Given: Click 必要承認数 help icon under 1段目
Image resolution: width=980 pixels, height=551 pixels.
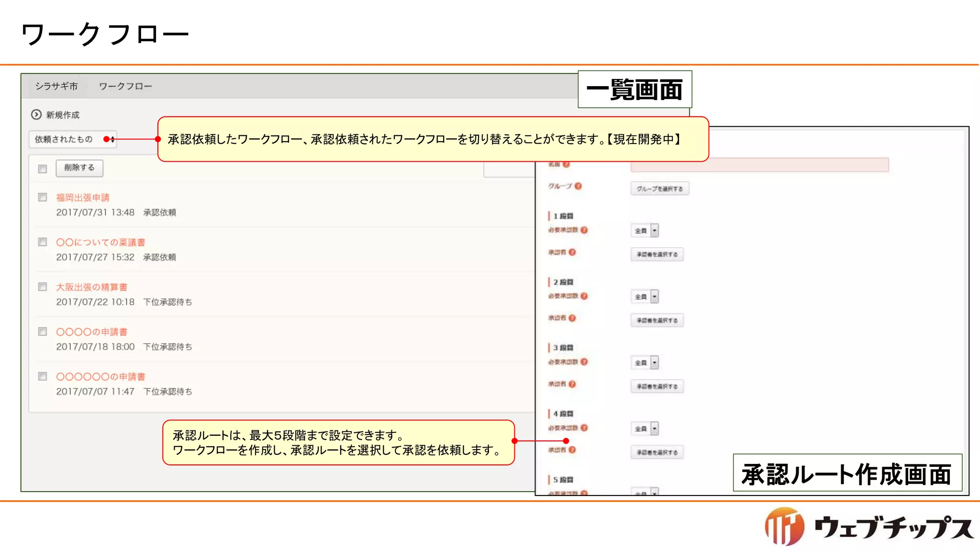Looking at the screenshot, I should (584, 230).
